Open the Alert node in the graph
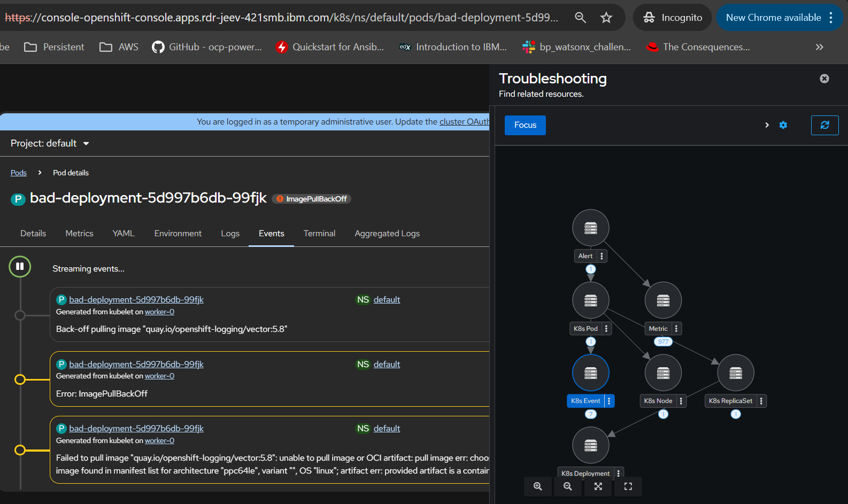This screenshot has height=504, width=848. coord(590,228)
